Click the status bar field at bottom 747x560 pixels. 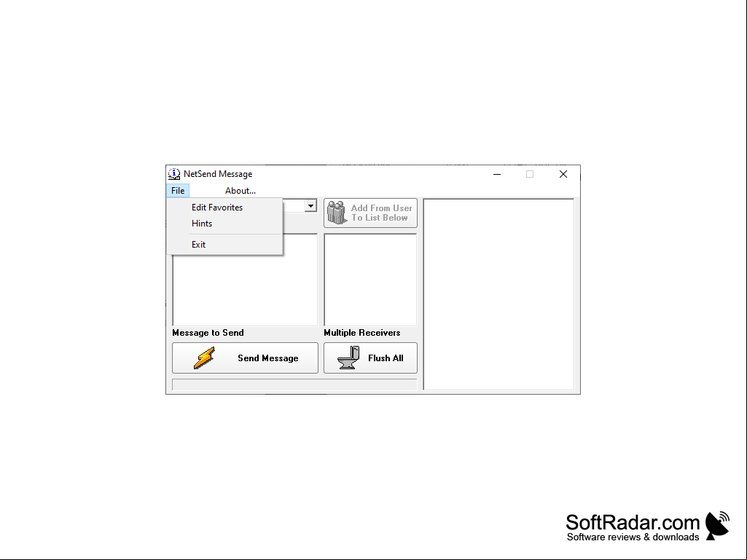pyautogui.click(x=294, y=384)
